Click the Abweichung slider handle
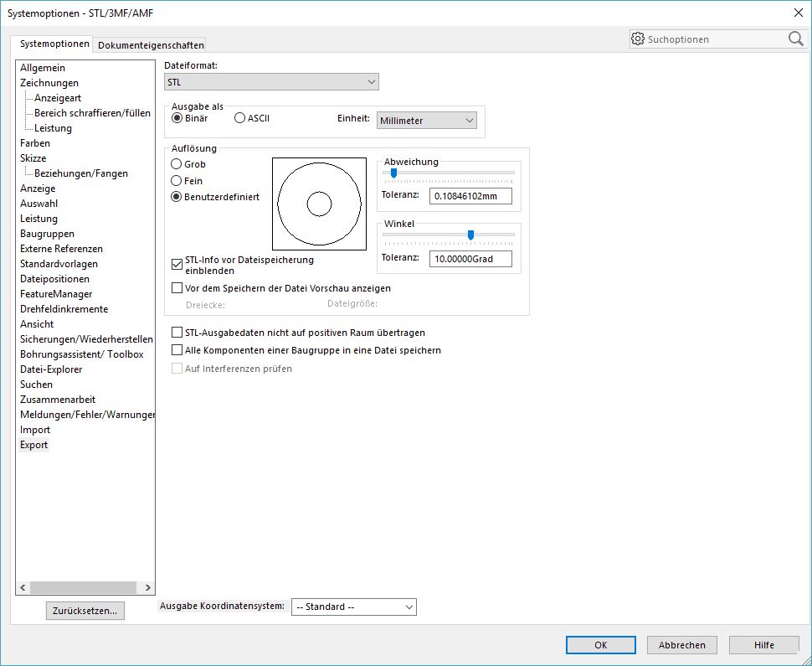 [393, 173]
